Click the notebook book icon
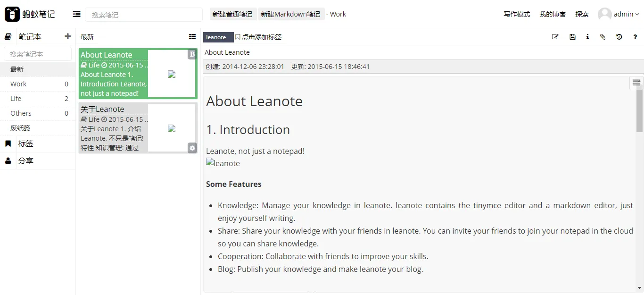644x295 pixels. click(x=8, y=36)
